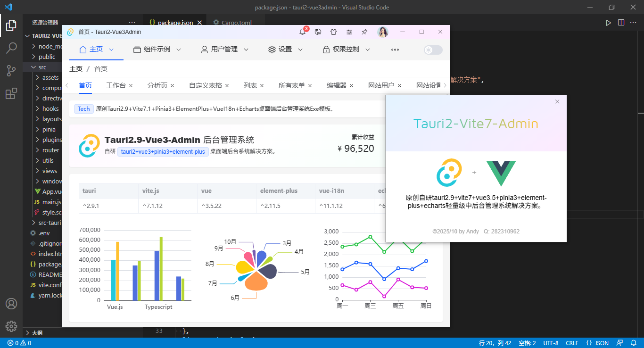
Task: Open VS Code Extensions panel
Action: [x=11, y=93]
